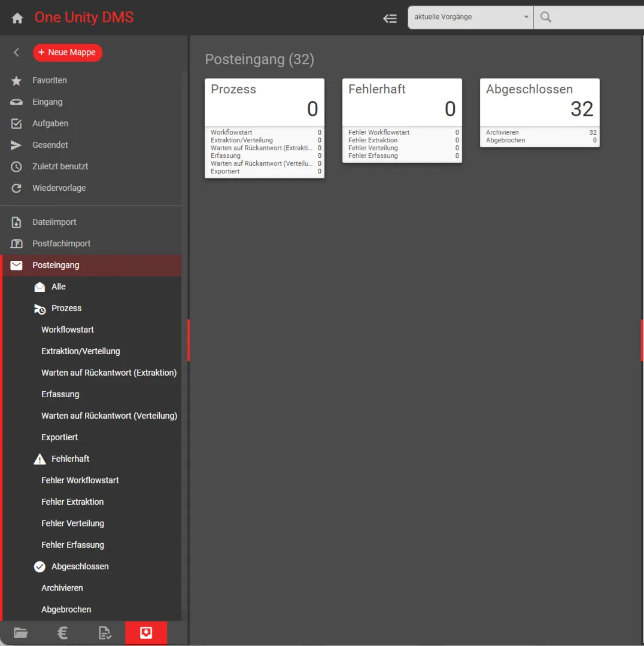Click the Postfachimport mailbox icon
Image resolution: width=644 pixels, height=646 pixels.
[x=17, y=243]
